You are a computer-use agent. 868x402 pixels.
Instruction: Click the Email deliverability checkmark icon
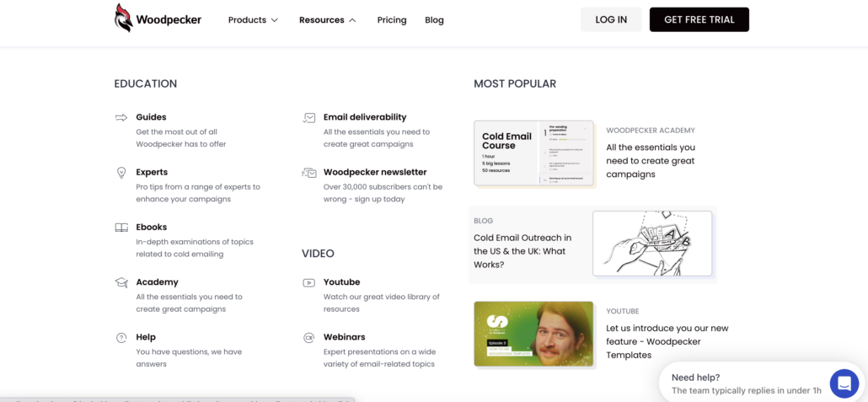coord(309,117)
